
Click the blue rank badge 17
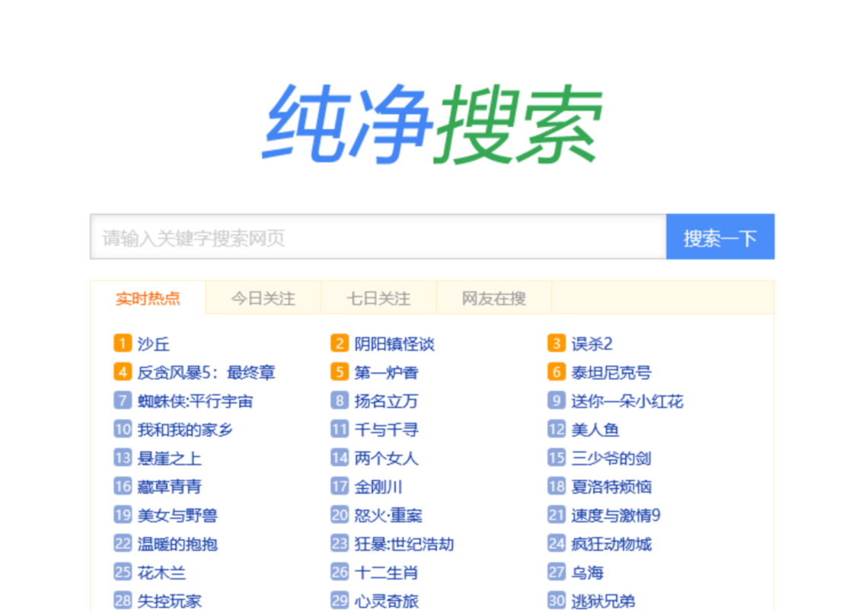340,486
